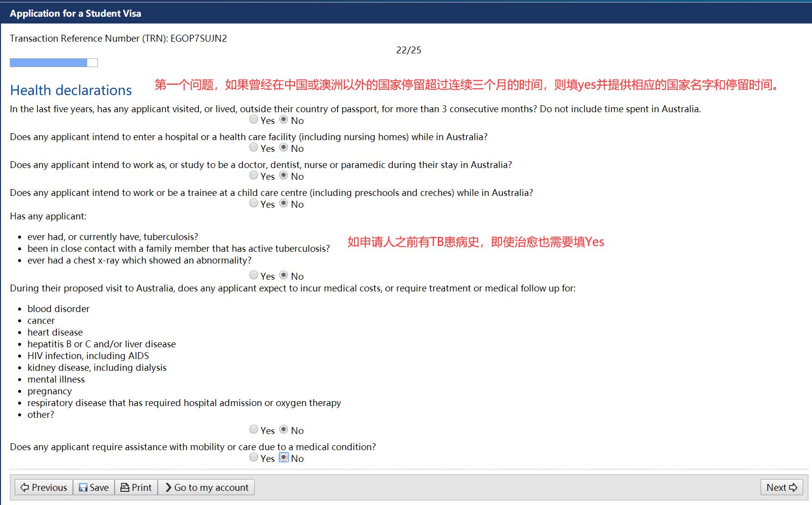
Task: Click the Print button label
Action: pos(142,487)
